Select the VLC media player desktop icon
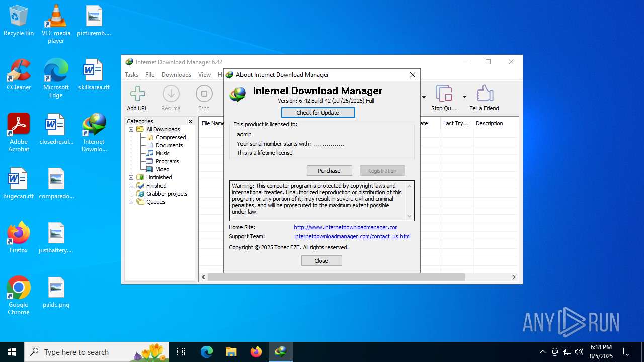This screenshot has width=644, height=362. pos(56,24)
